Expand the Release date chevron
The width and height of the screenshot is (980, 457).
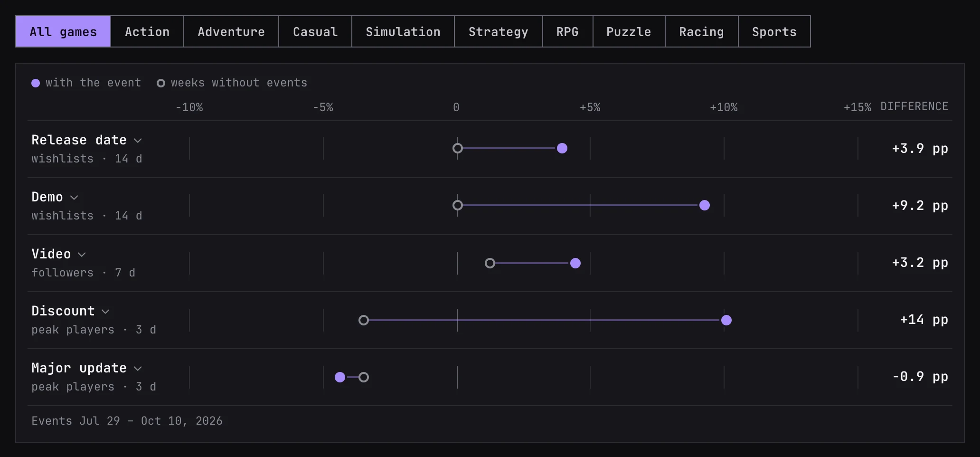coord(138,141)
